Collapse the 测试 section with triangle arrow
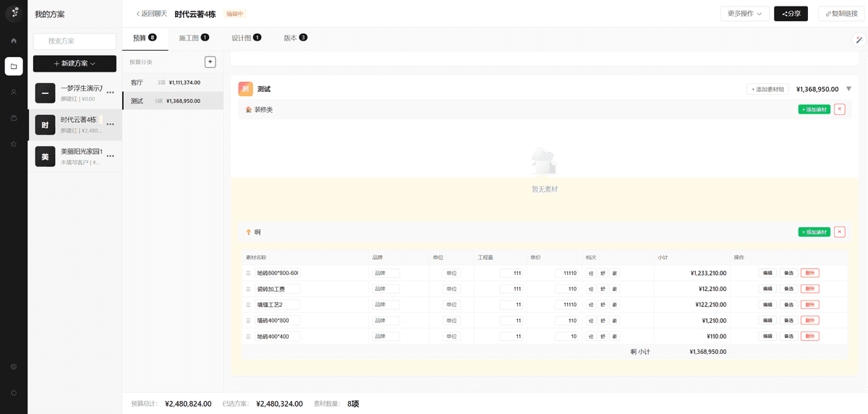The width and height of the screenshot is (868, 414). (848, 89)
